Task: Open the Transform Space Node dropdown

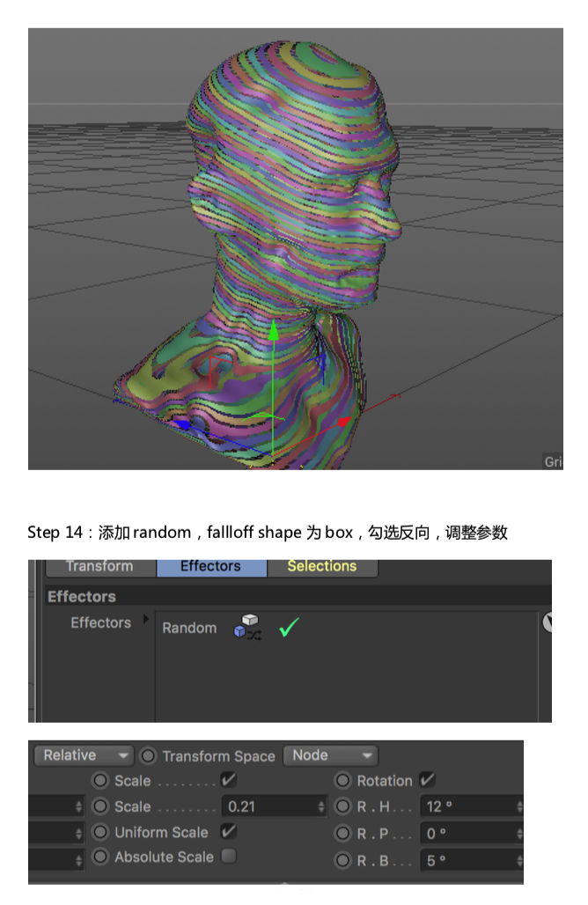Action: 330,755
